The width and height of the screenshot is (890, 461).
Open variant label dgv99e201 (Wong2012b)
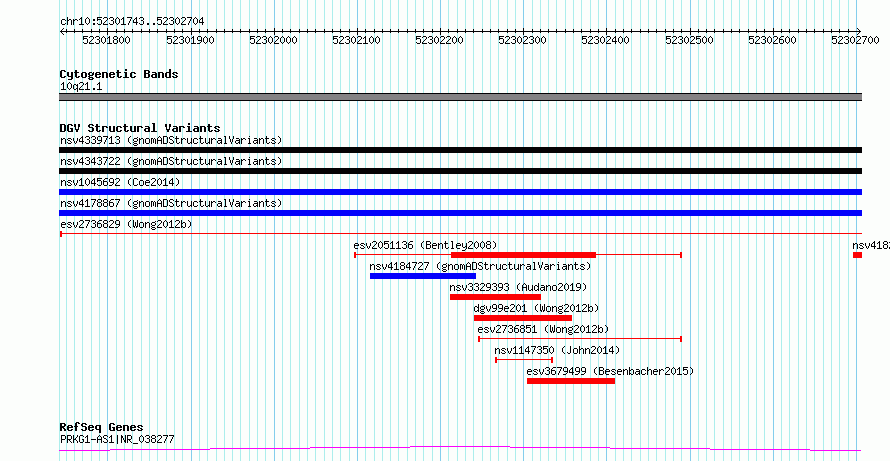536,308
